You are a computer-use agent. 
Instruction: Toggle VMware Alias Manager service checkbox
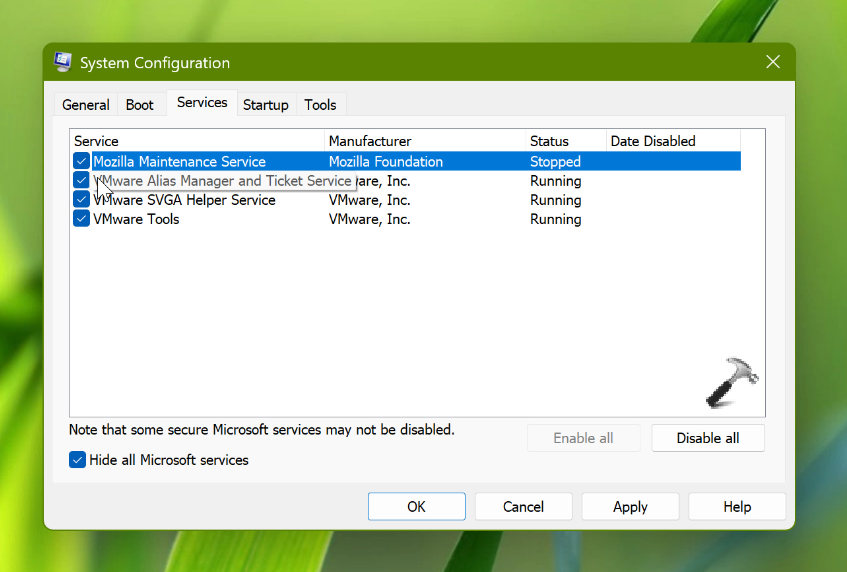[x=81, y=180]
